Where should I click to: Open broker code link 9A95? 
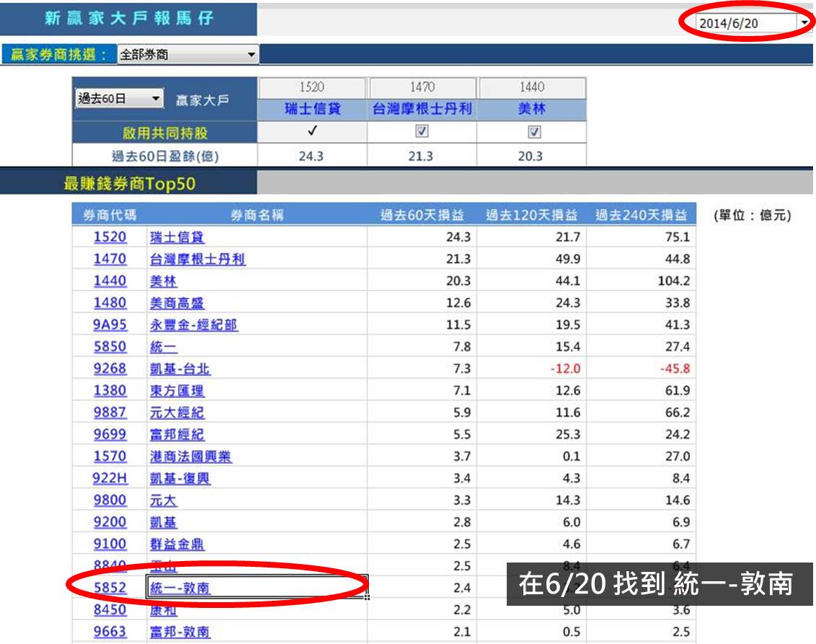(x=110, y=325)
